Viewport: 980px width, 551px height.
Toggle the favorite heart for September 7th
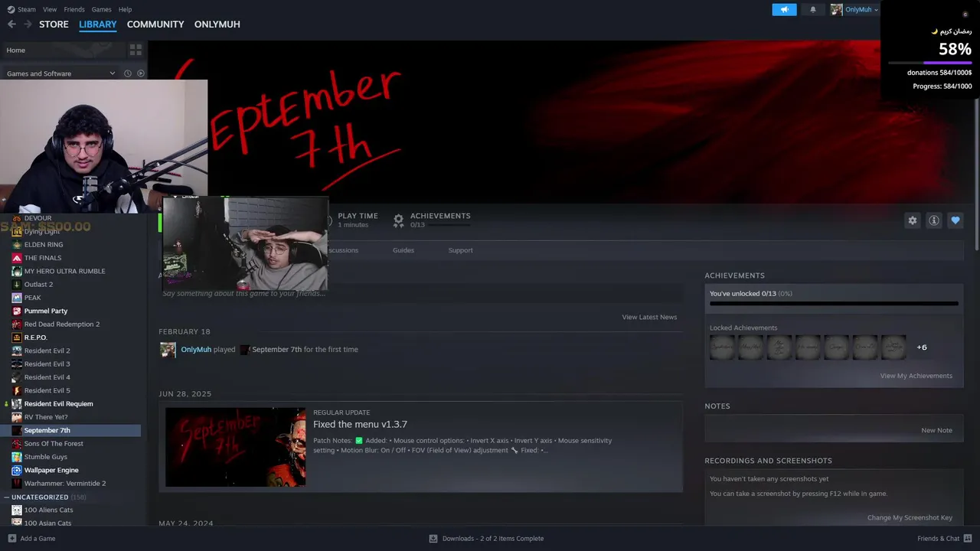[955, 220]
